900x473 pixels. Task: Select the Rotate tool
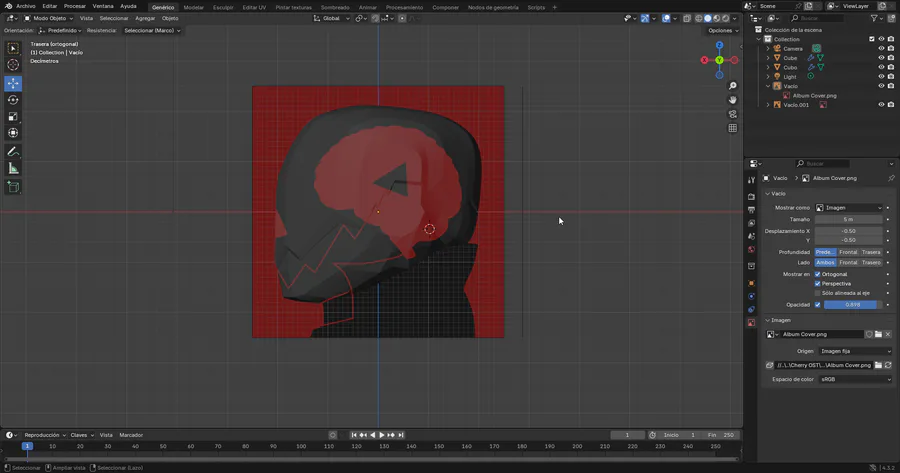click(x=13, y=100)
